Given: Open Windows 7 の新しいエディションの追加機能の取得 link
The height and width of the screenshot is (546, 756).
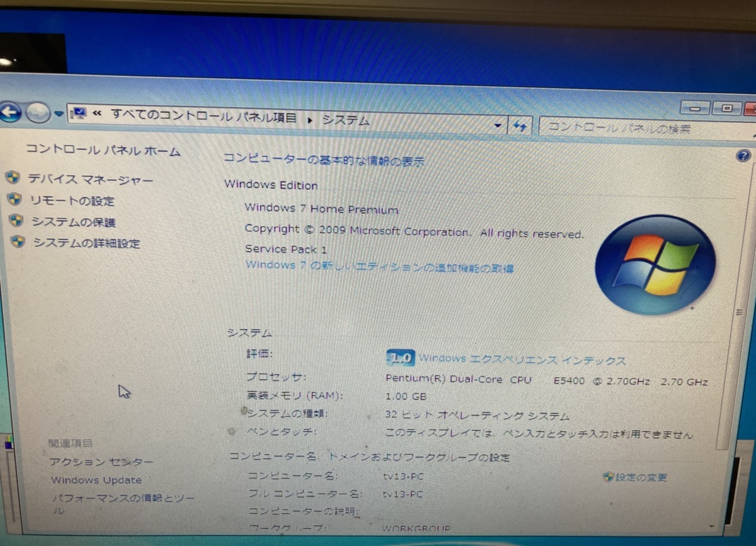Looking at the screenshot, I should point(379,267).
